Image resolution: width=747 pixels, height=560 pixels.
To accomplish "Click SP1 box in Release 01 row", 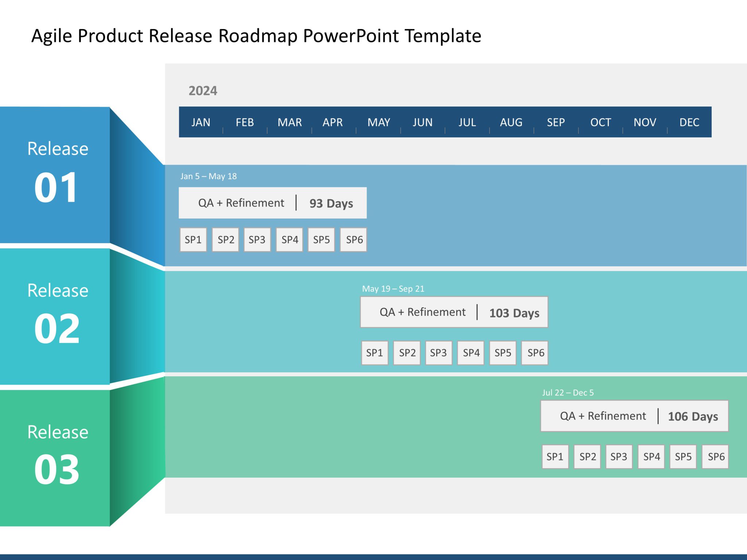I will (x=193, y=240).
